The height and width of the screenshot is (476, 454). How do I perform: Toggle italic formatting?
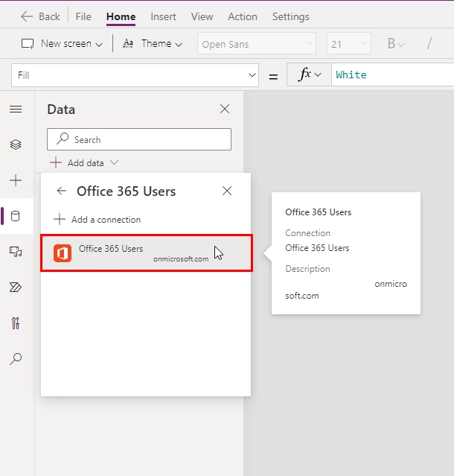[429, 44]
